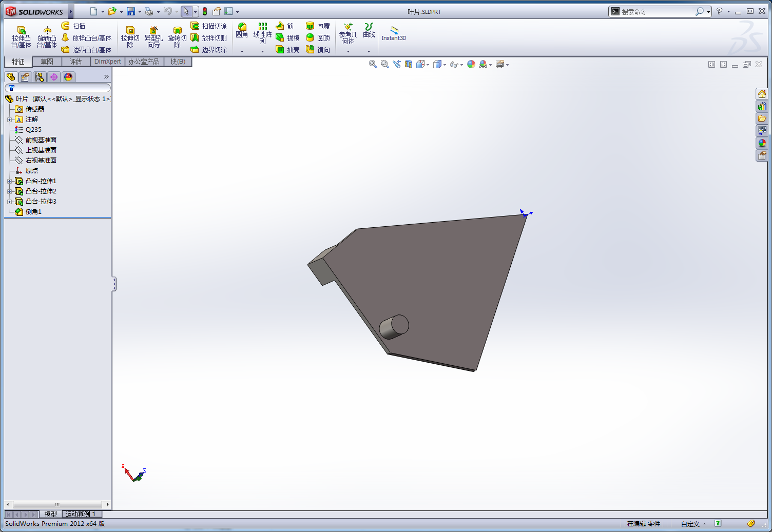Image resolution: width=772 pixels, height=532 pixels.
Task: Open the 异型孔向导 hole wizard
Action: pos(153,37)
